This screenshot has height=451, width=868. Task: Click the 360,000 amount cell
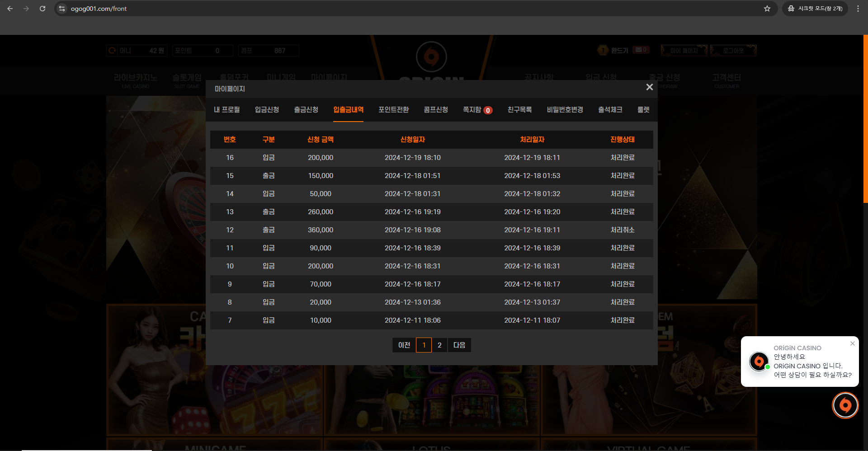321,230
